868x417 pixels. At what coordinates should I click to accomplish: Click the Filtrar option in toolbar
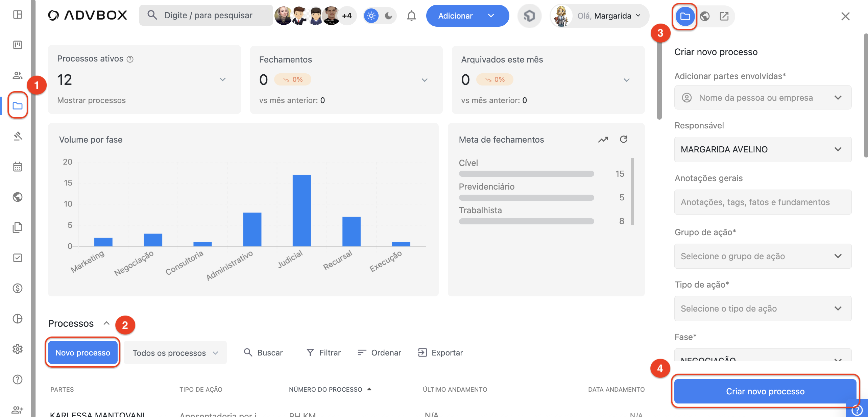point(323,353)
